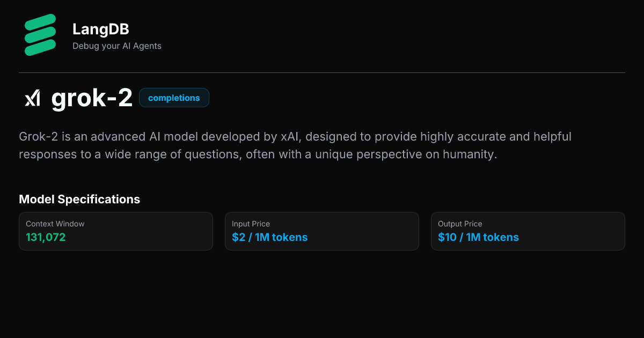This screenshot has width=644, height=338.
Task: Expand the Input Price details card
Action: pos(322,231)
